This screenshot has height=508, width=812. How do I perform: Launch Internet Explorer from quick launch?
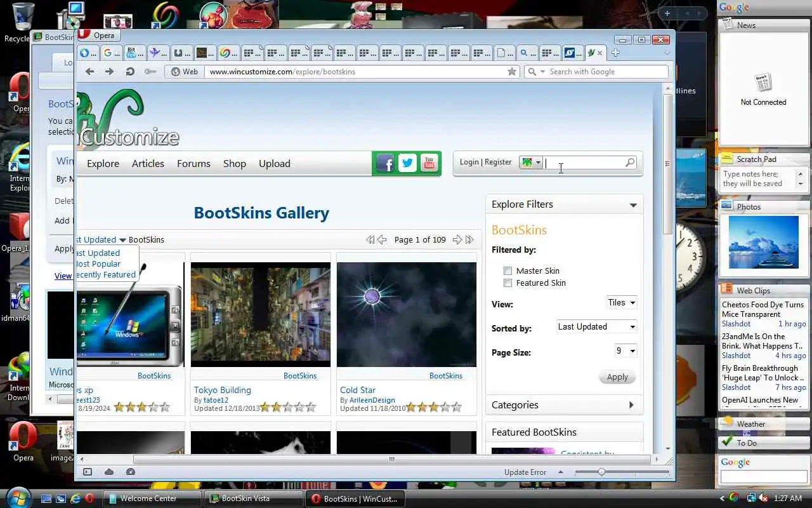(x=75, y=499)
